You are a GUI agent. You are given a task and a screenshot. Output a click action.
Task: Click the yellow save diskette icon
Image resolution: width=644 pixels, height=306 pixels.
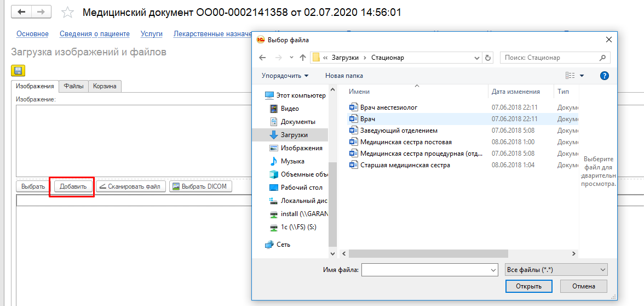pos(18,70)
